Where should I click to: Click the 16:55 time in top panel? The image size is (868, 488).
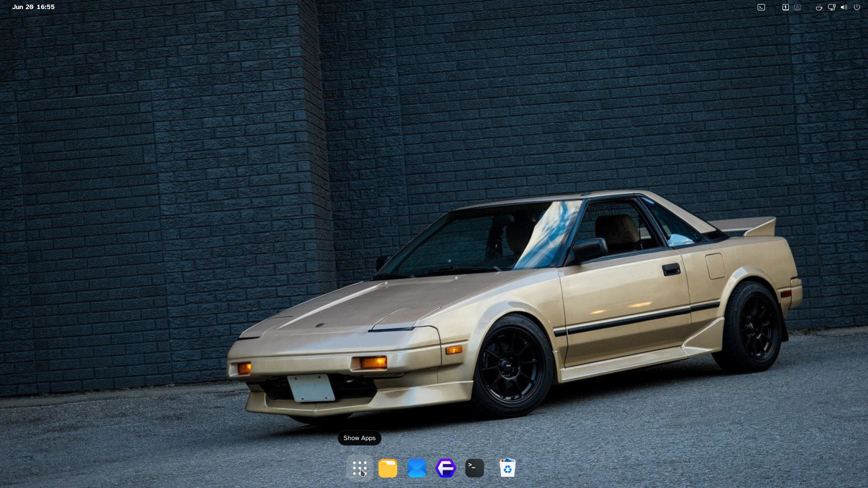(46, 7)
